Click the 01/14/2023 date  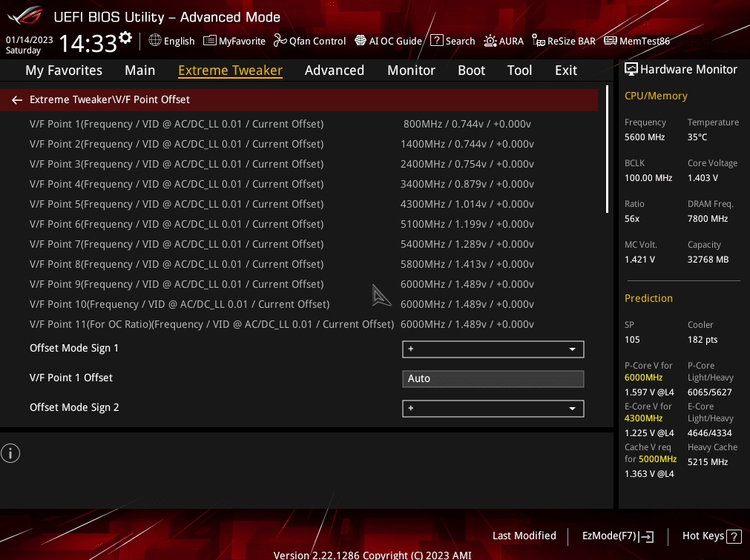[x=29, y=40]
